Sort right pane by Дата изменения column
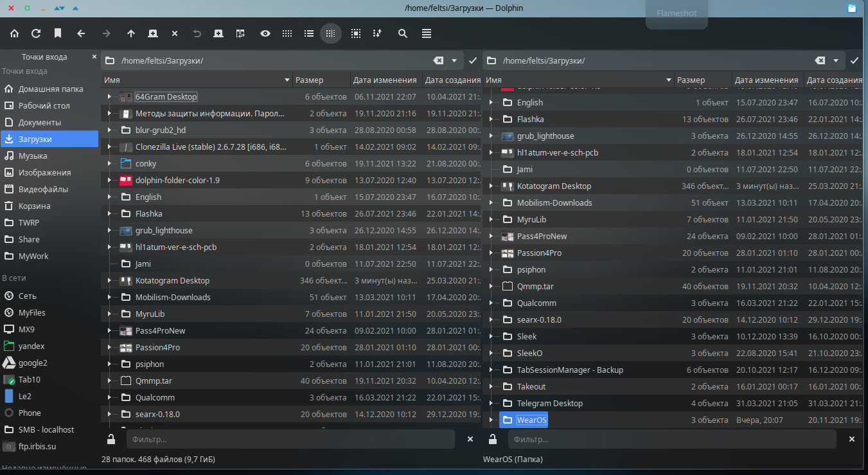This screenshot has width=868, height=475. [x=766, y=80]
